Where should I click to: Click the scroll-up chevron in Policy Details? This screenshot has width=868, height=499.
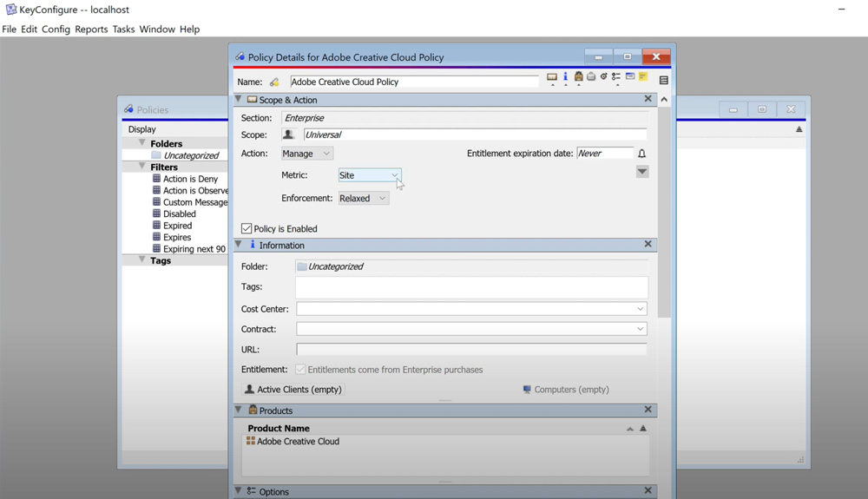point(664,100)
